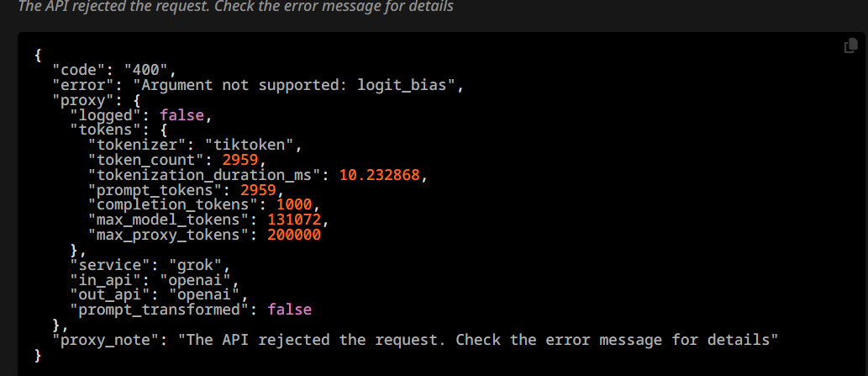Viewport: 868px width, 376px height.
Task: Click the "tokens" object key
Action: coord(106,130)
